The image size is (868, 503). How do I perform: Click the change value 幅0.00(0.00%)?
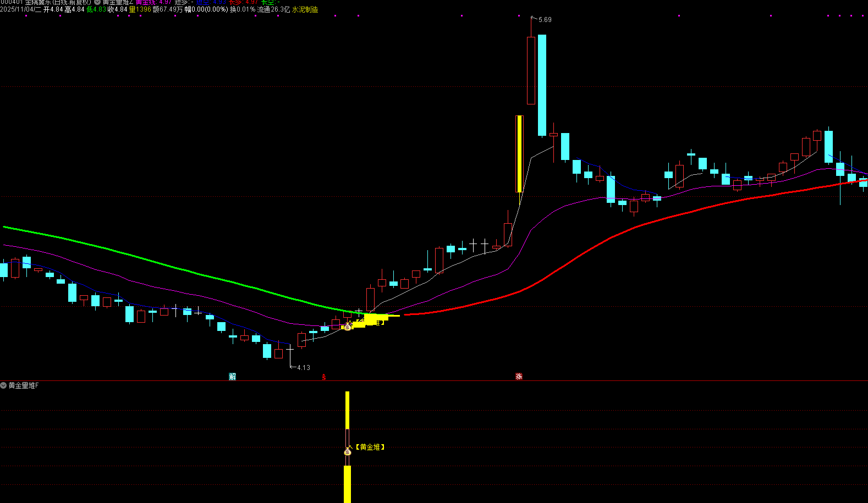click(x=206, y=9)
